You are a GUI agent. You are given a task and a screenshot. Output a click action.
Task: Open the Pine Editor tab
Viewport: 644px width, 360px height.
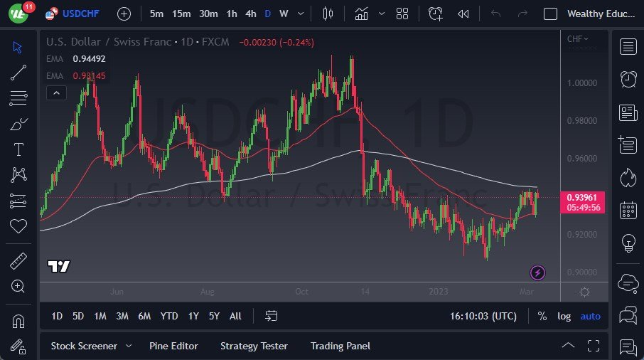173,346
